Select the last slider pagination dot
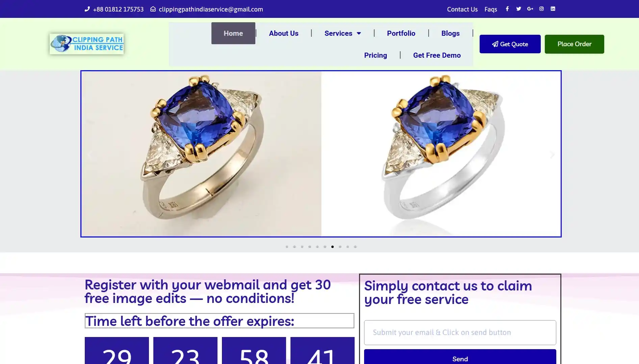This screenshot has height=364, width=639. 355,247
